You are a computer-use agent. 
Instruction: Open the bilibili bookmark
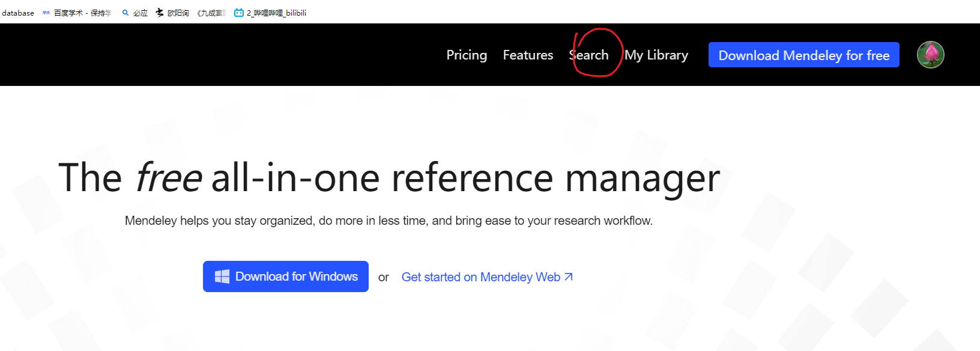[270, 13]
